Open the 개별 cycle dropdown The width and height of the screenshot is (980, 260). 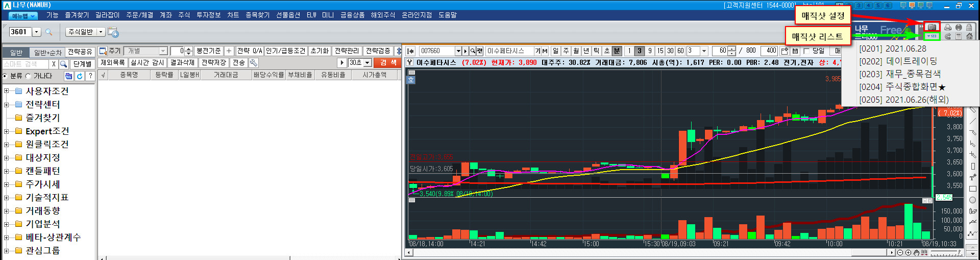pos(163,51)
